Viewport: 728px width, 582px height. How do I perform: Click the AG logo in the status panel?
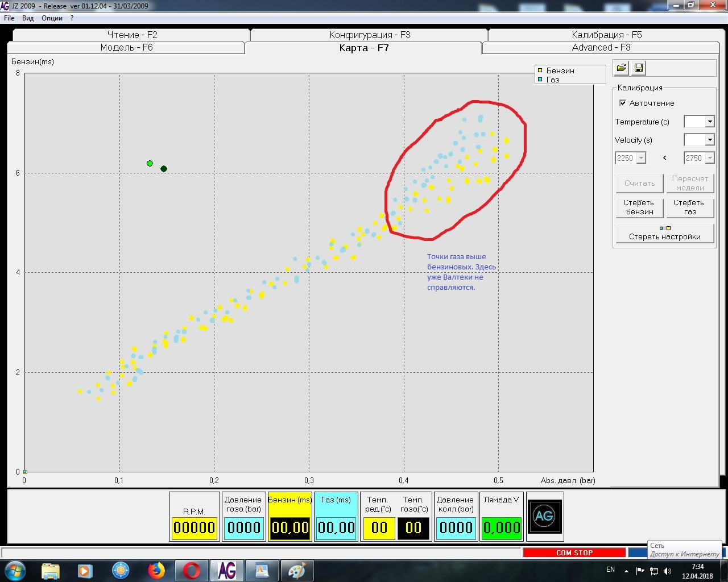click(x=545, y=517)
